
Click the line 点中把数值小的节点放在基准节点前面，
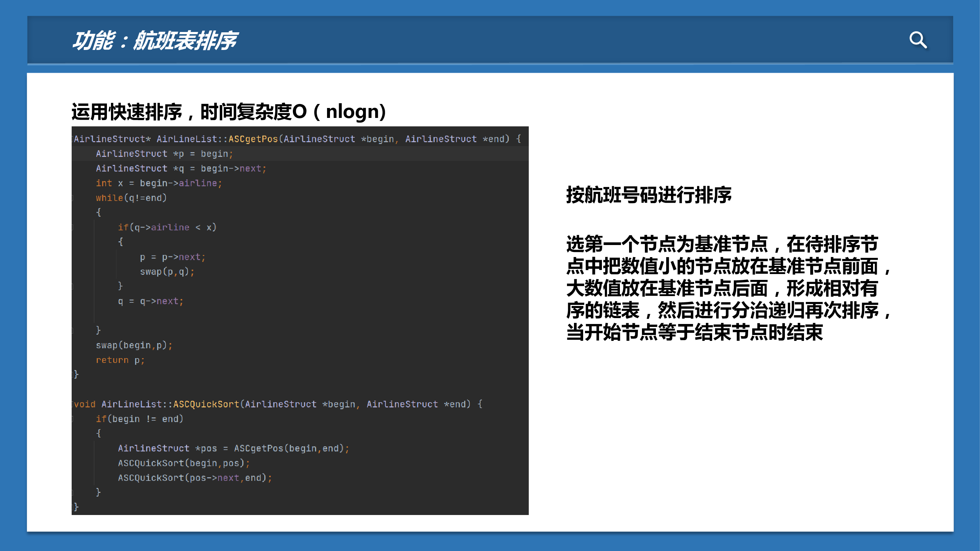(x=729, y=266)
